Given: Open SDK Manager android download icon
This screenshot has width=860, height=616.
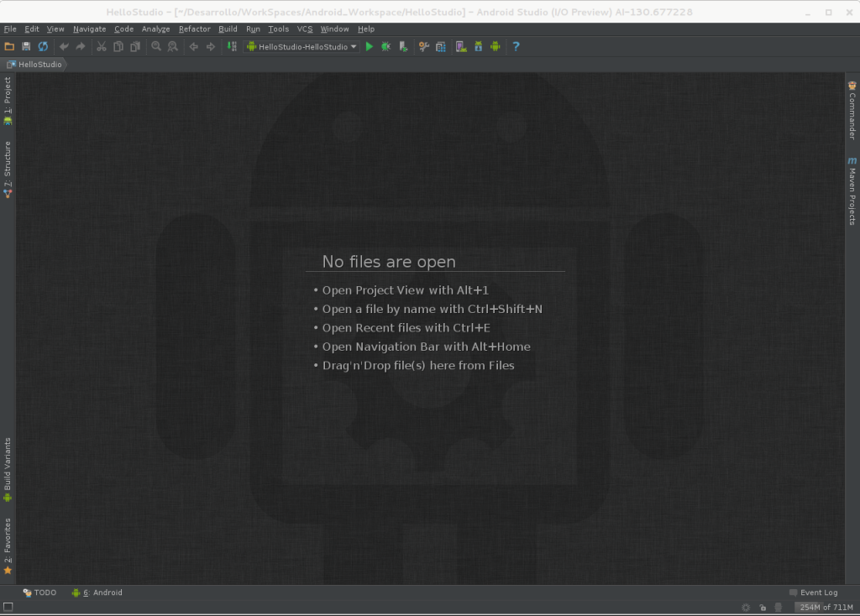Looking at the screenshot, I should (478, 47).
